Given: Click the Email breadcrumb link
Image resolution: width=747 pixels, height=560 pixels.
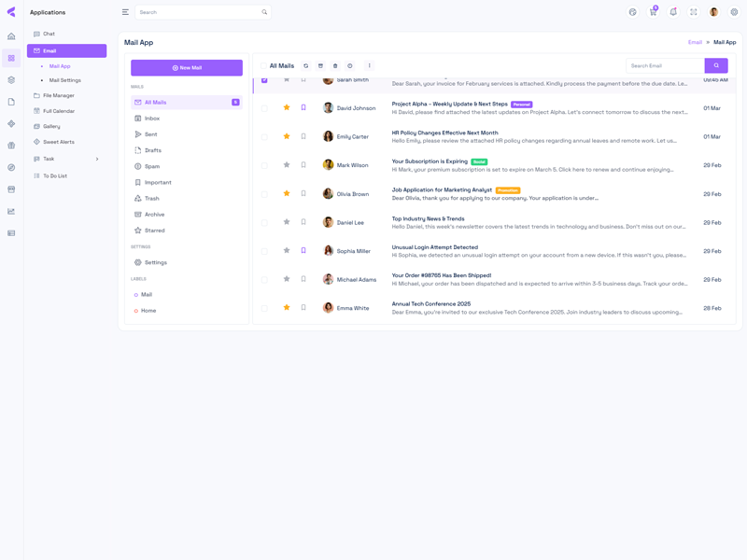Looking at the screenshot, I should point(695,42).
